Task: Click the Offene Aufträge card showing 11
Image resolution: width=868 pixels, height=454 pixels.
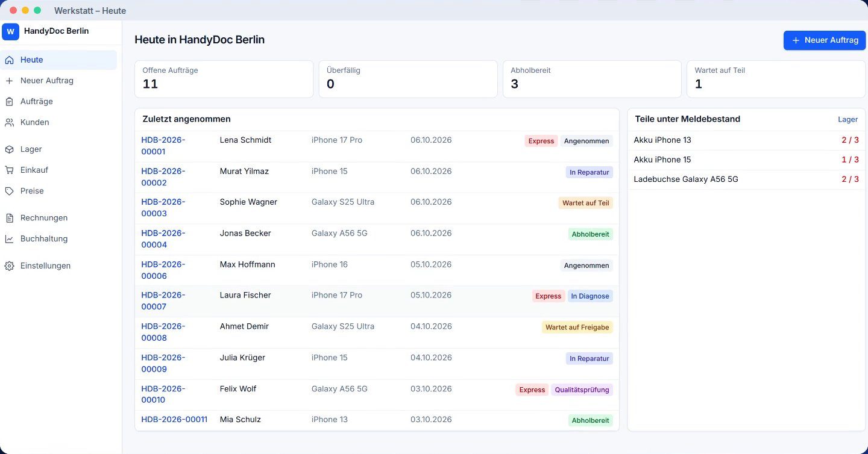Action: click(x=224, y=79)
